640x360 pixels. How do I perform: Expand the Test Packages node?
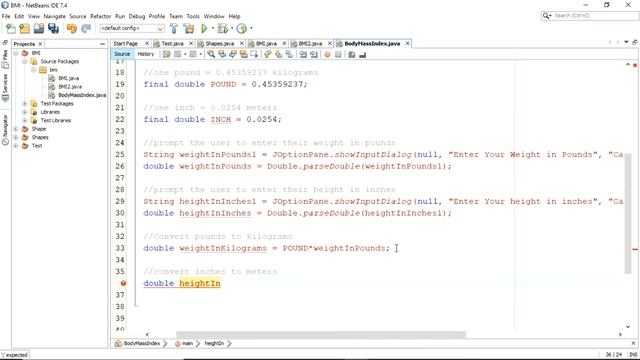click(24, 104)
